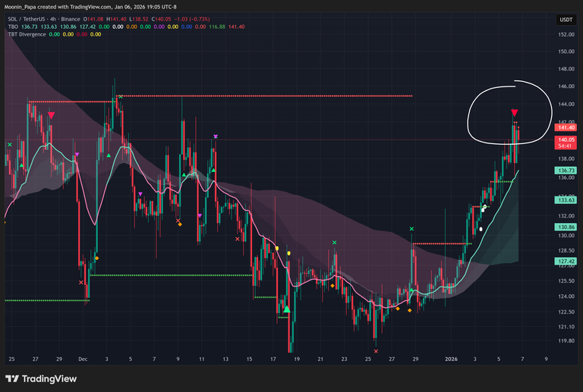Open the USDT currency selector
This screenshot has width=583, height=392.
[566, 20]
